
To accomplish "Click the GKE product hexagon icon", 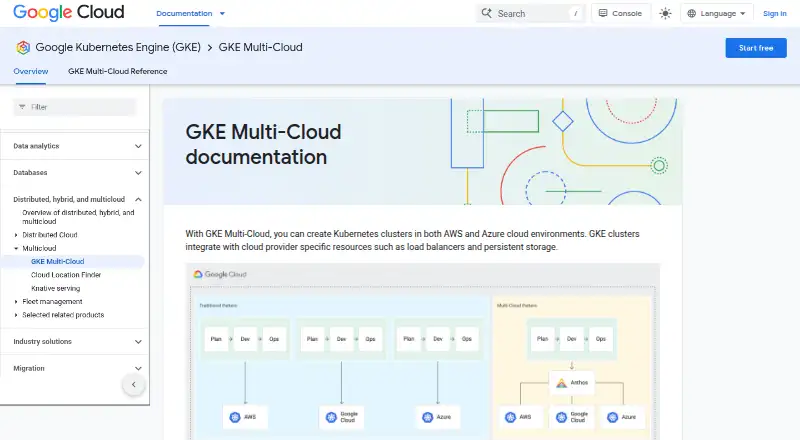I will point(23,47).
